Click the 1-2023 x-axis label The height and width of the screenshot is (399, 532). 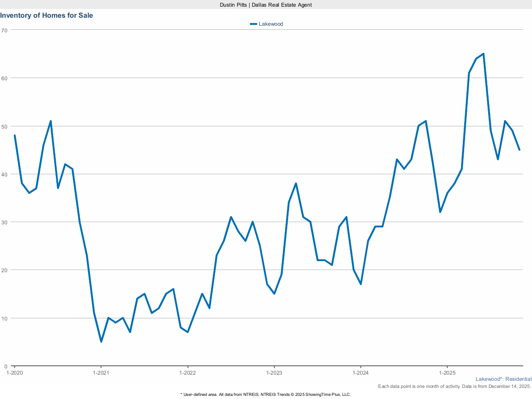tap(274, 373)
